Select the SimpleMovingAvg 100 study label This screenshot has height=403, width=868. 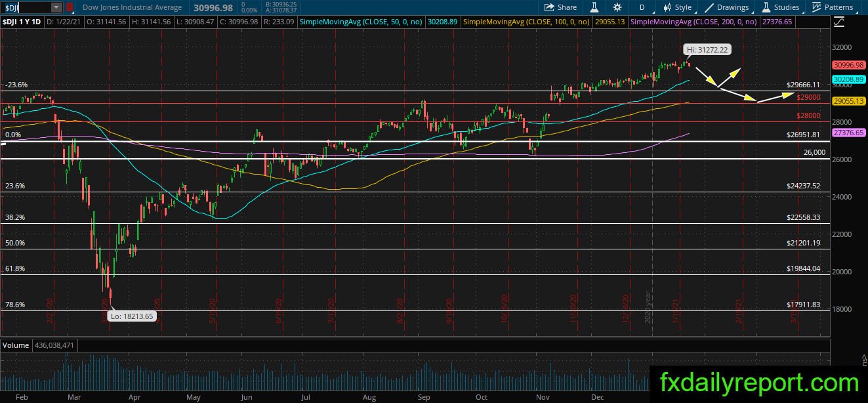click(527, 22)
